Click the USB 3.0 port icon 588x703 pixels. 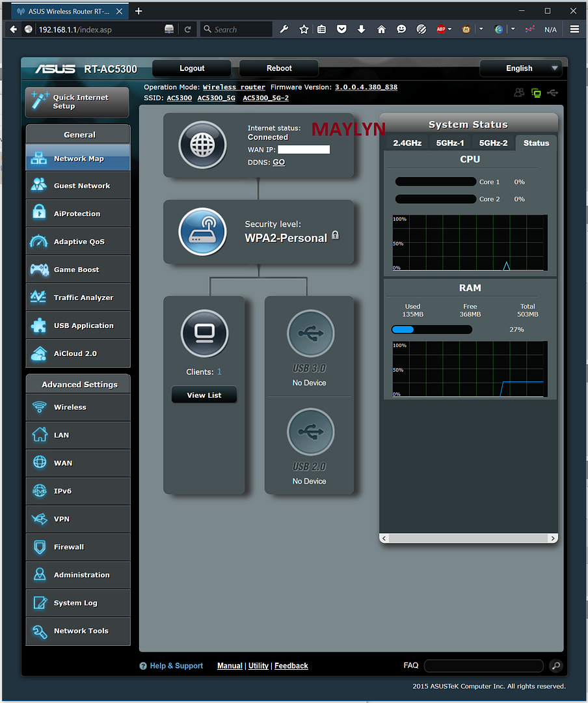310,333
